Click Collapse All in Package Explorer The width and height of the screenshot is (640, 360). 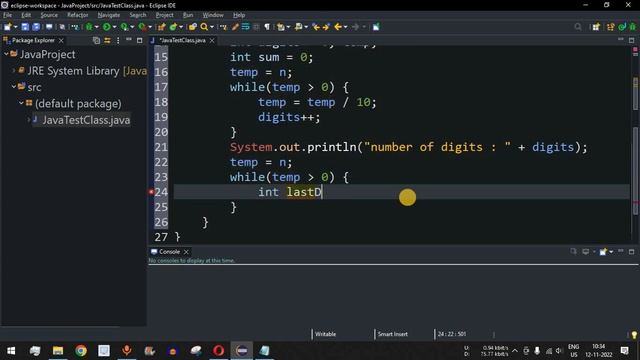pyautogui.click(x=96, y=40)
